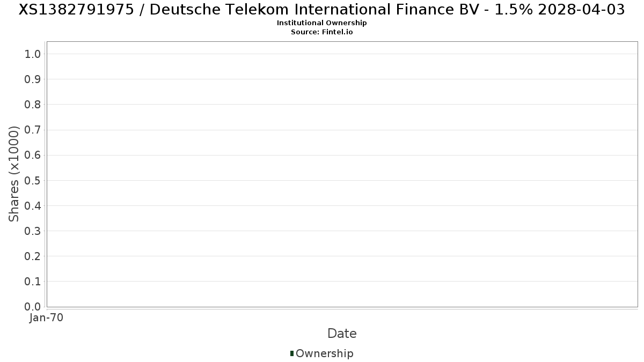Click the 0.9 y-axis tick label
The width and height of the screenshot is (644, 362).
33,79
